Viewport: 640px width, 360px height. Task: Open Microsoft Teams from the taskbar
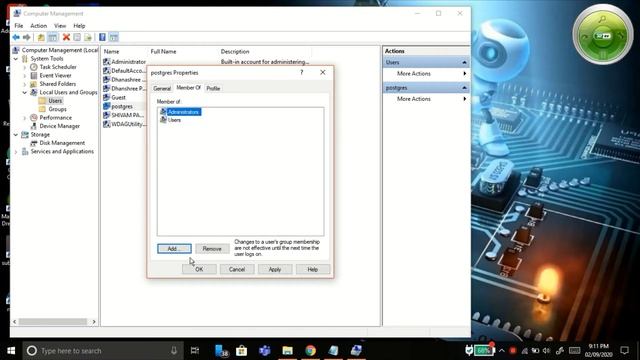point(264,351)
